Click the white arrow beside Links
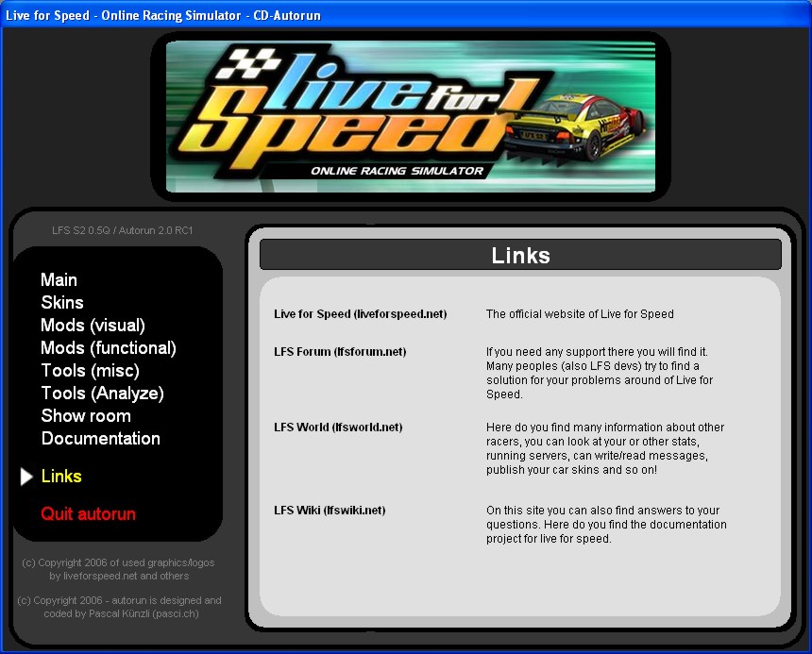This screenshot has width=812, height=654. [x=26, y=477]
